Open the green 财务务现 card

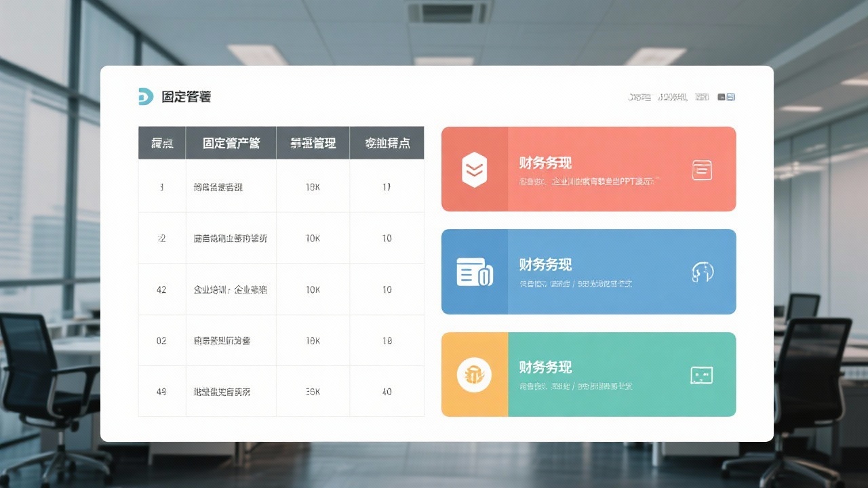click(589, 374)
